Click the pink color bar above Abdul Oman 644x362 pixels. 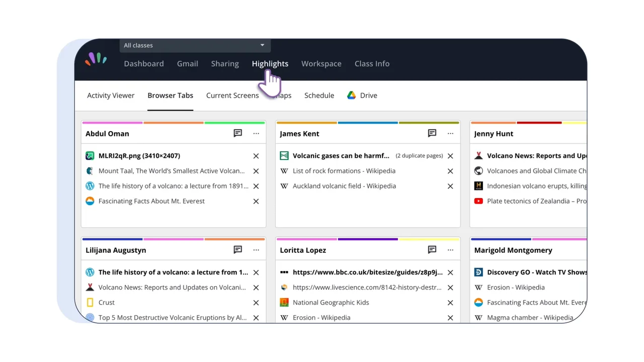(113, 123)
